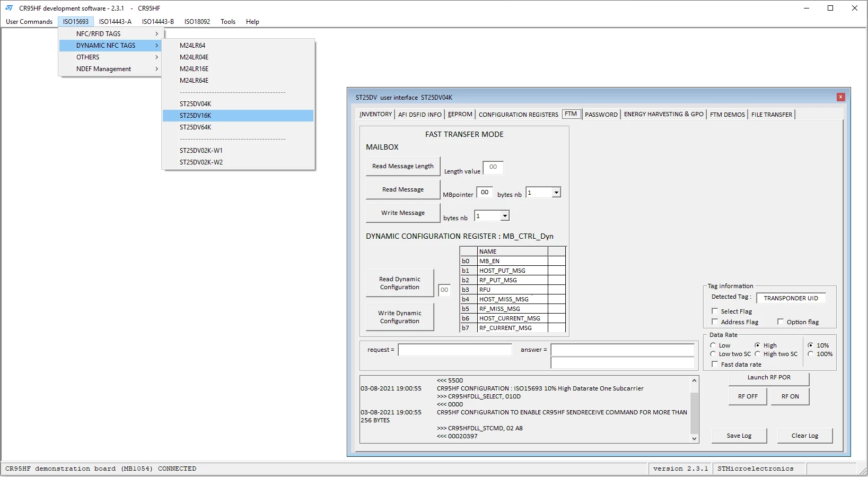Tick the Address Flag checkbox
The width and height of the screenshot is (868, 477).
pyautogui.click(x=715, y=322)
